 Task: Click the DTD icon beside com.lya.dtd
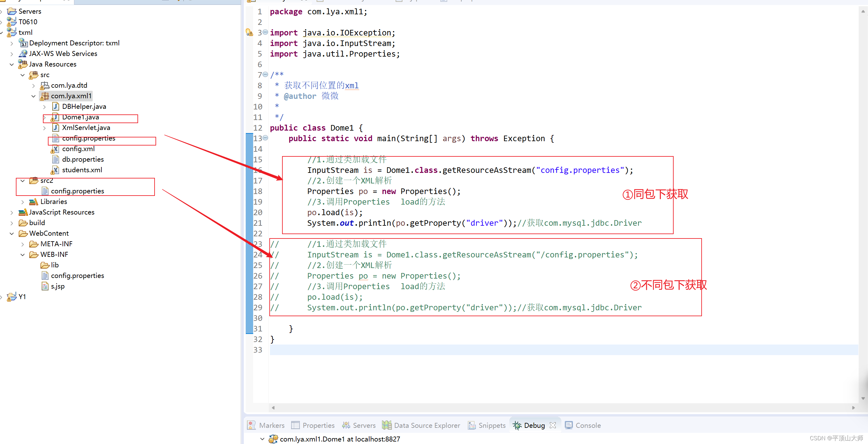tap(45, 86)
